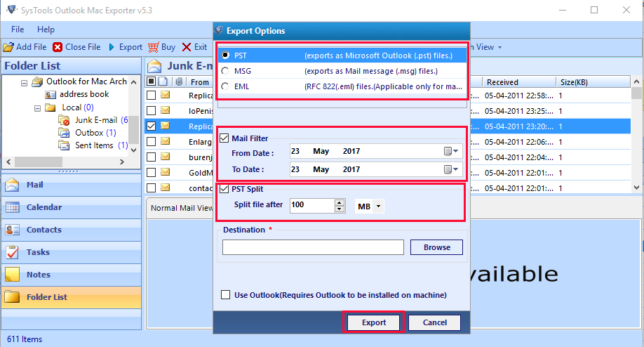644x347 pixels.
Task: Click the Destination path input field
Action: coord(313,247)
